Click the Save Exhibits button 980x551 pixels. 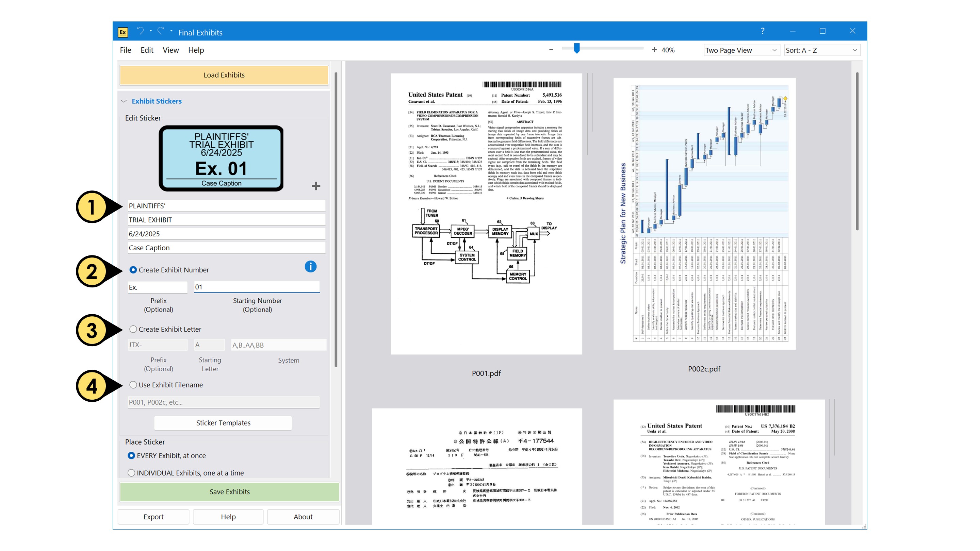[x=229, y=492]
